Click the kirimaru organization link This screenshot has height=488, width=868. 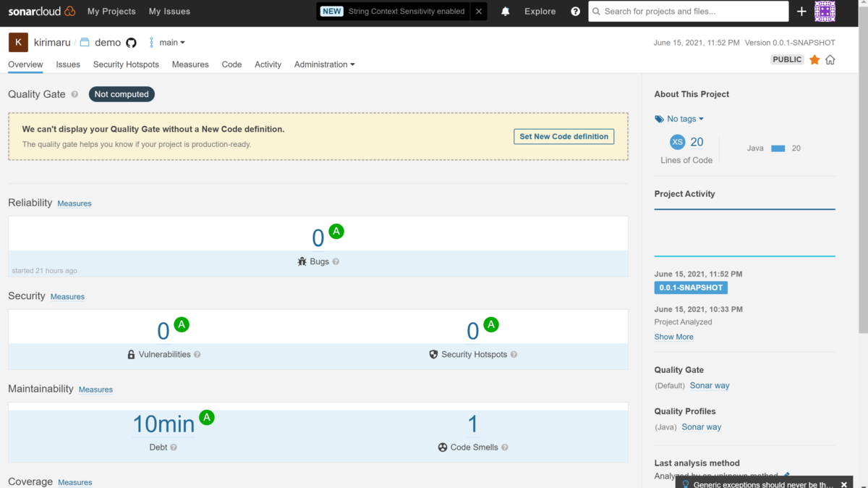pyautogui.click(x=52, y=43)
